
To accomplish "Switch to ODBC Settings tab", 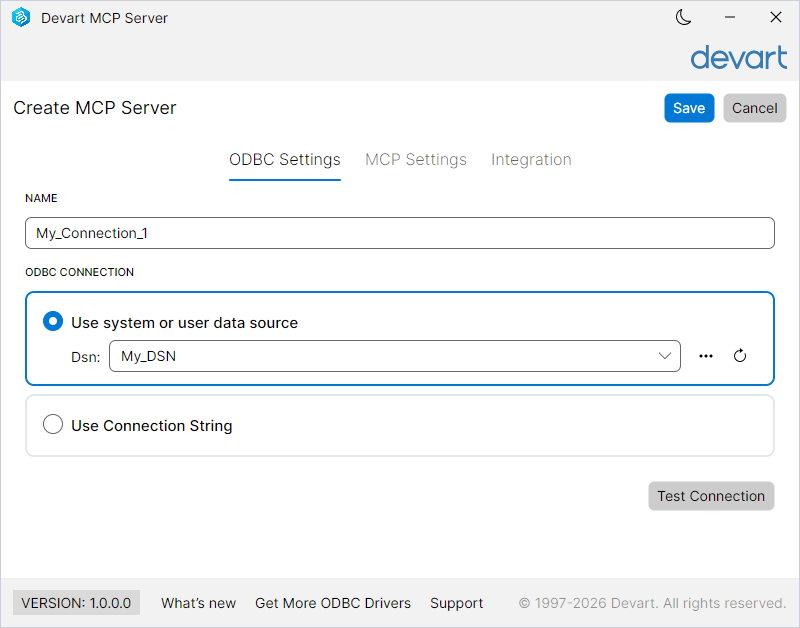I will point(285,160).
